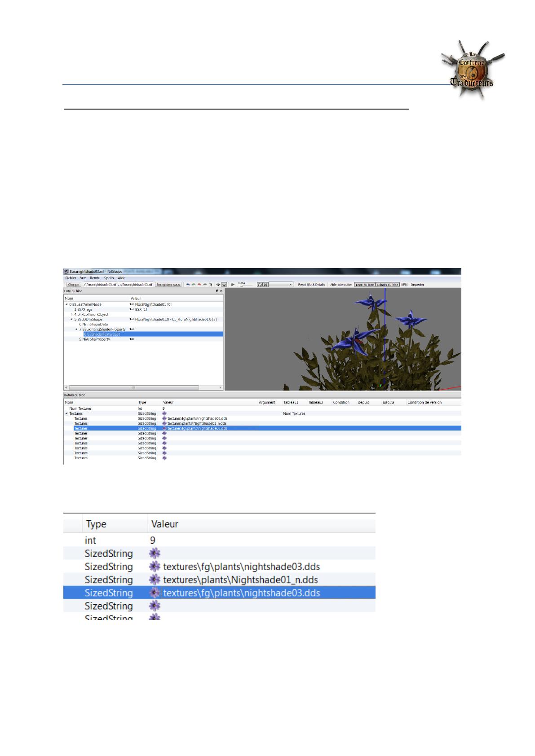Click Reset Block Details
The image size is (535, 756).
pyautogui.click(x=311, y=285)
